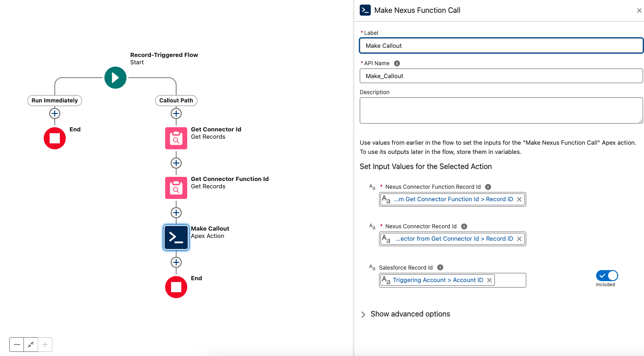Expand Show advanced options
This screenshot has width=644, height=356.
[x=405, y=314]
